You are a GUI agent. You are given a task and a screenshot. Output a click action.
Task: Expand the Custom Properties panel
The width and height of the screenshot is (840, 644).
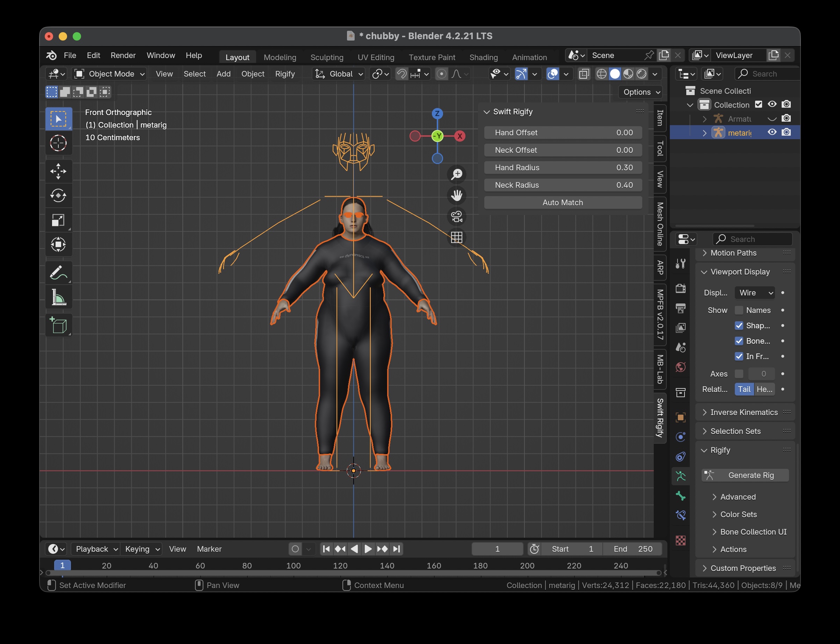coord(745,568)
